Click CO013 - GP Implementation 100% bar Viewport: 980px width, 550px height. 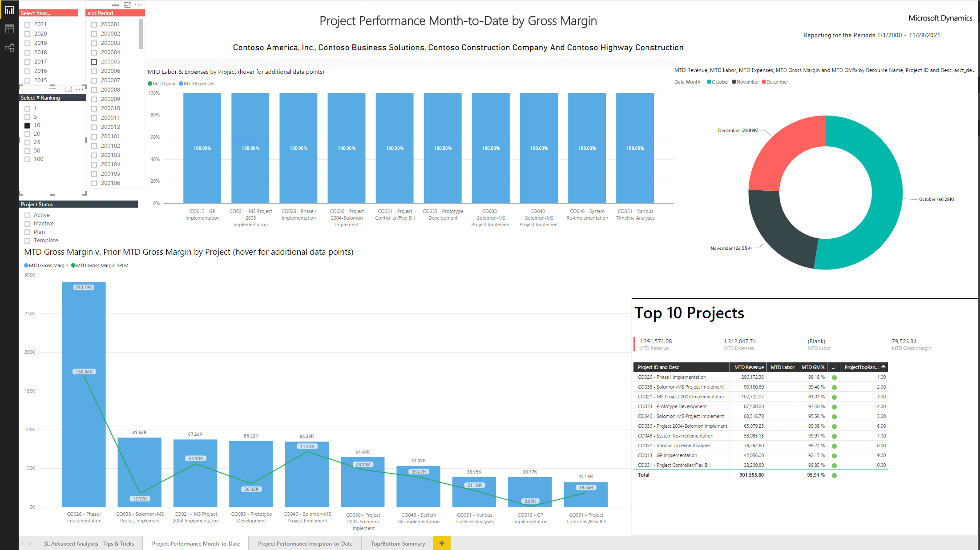coord(202,148)
